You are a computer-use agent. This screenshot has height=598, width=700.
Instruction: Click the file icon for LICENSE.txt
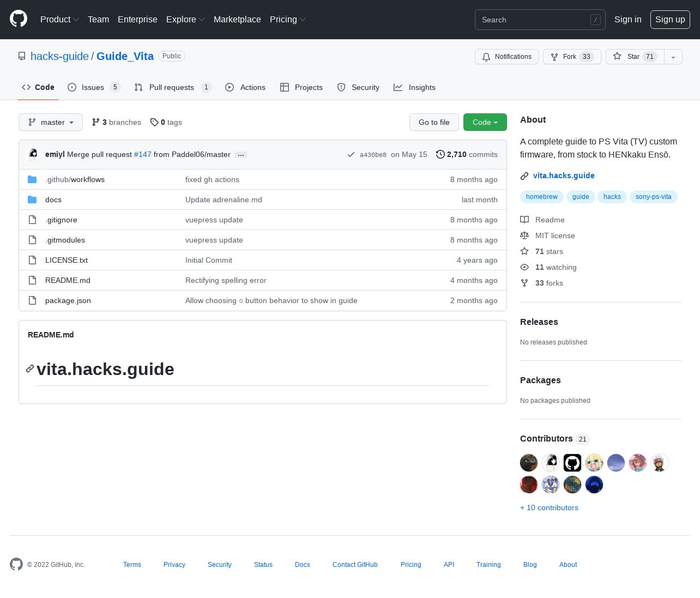[x=32, y=260]
